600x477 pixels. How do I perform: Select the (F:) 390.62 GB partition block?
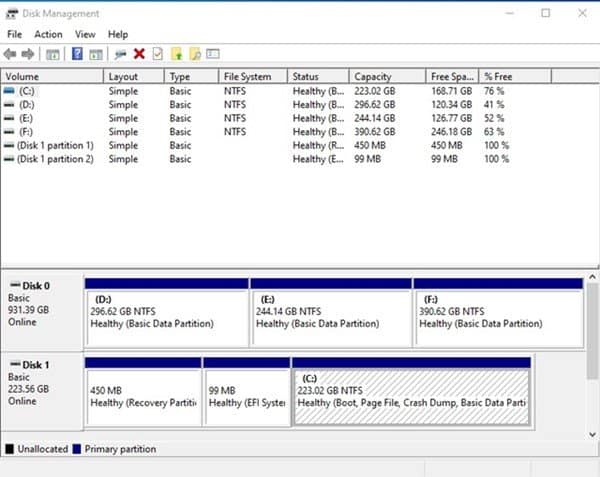(498, 313)
